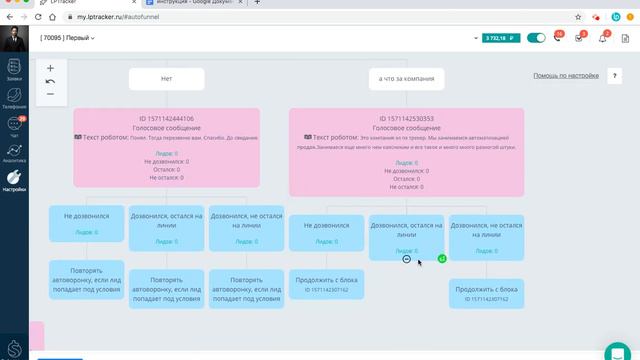Toggle the teal switch in the header
Screen dimensions: 640x360
click(x=536, y=38)
